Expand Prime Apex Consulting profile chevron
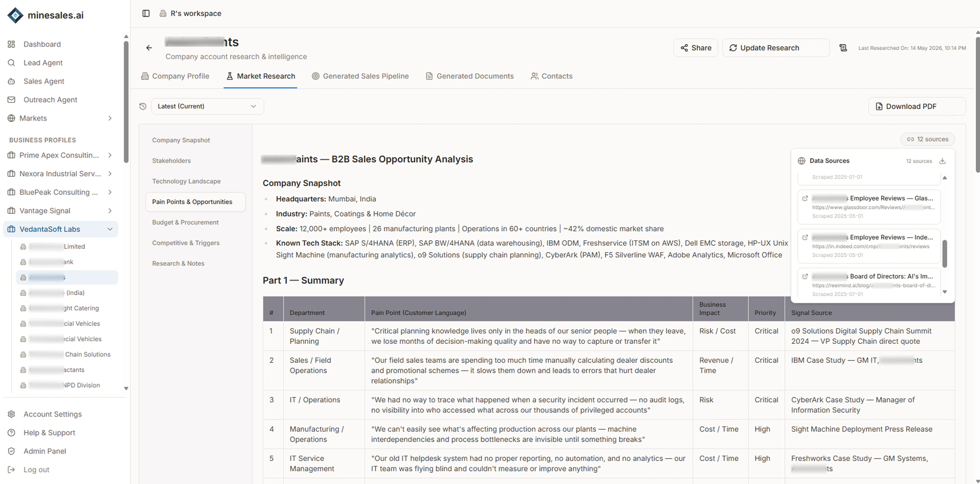This screenshot has height=484, width=980. 110,155
